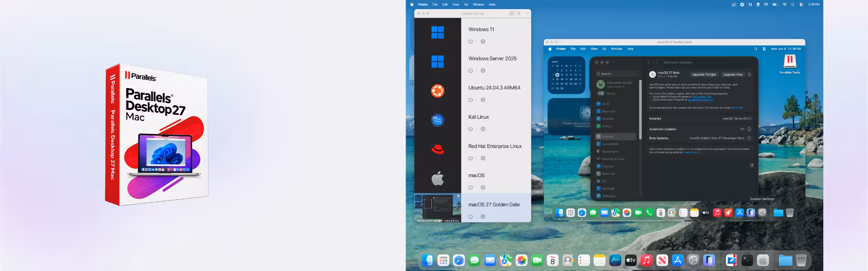The height and width of the screenshot is (271, 868).
Task: Open the Edit menu in host menu bar
Action: point(445,5)
